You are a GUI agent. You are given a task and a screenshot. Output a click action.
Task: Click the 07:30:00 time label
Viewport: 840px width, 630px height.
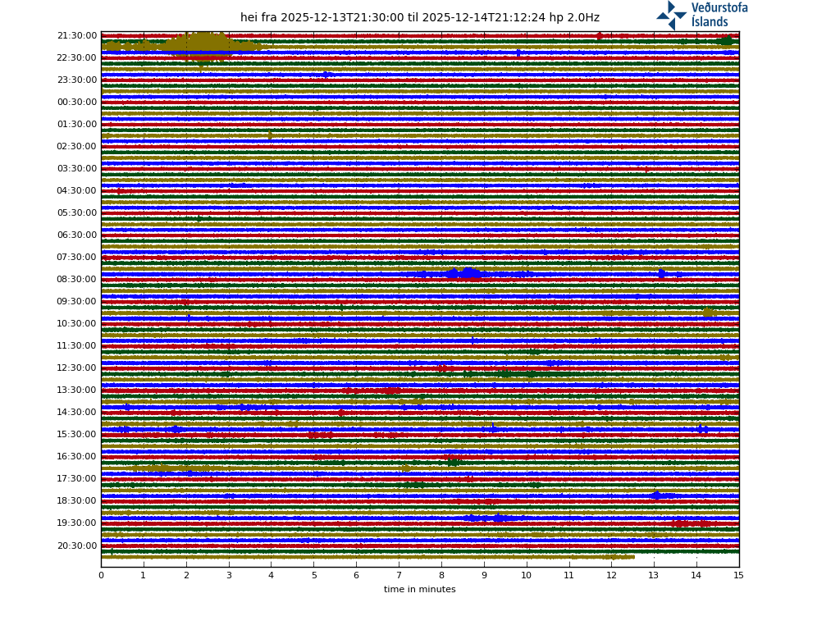(77, 258)
